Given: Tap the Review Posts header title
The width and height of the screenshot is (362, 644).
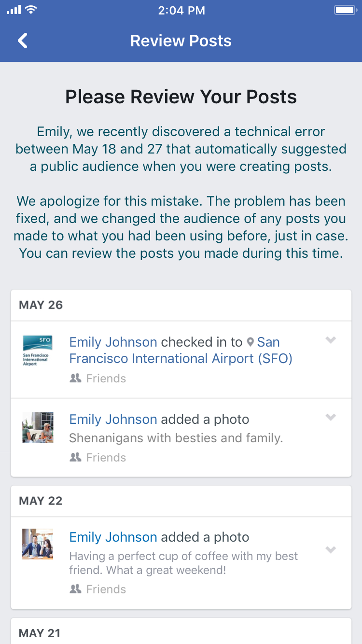Looking at the screenshot, I should pos(181,41).
